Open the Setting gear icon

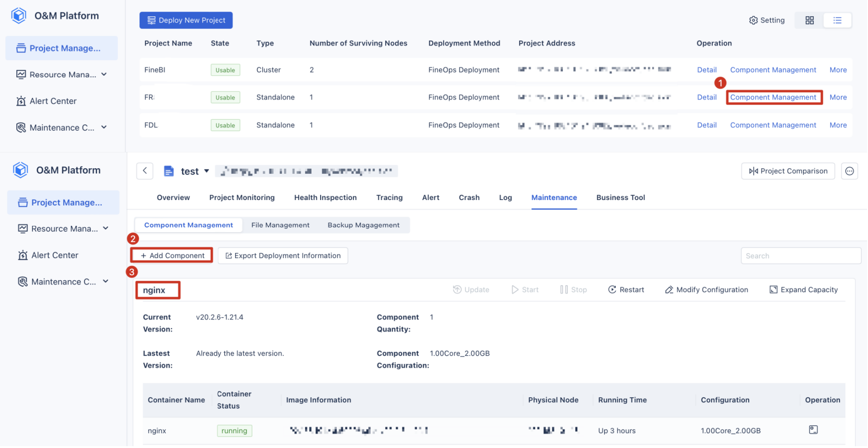767,20
